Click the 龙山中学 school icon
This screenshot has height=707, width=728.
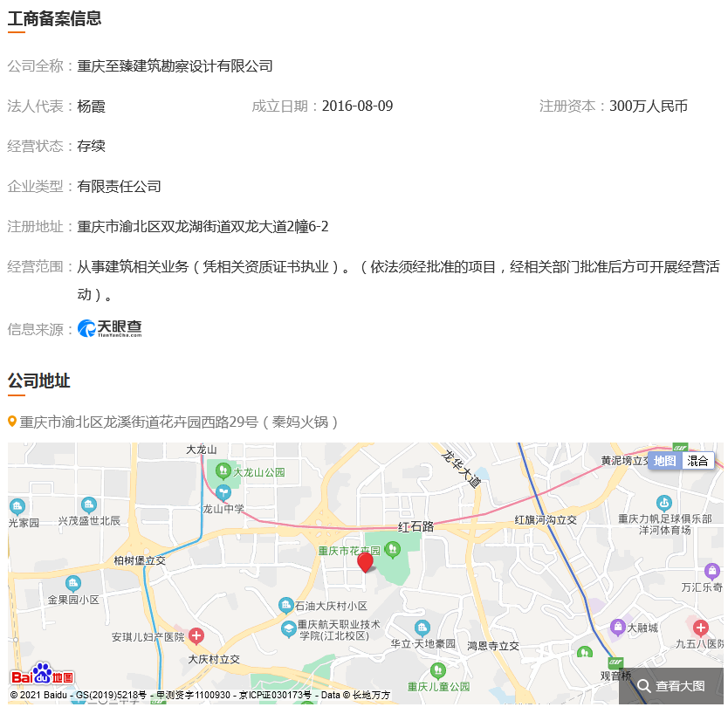click(x=223, y=492)
